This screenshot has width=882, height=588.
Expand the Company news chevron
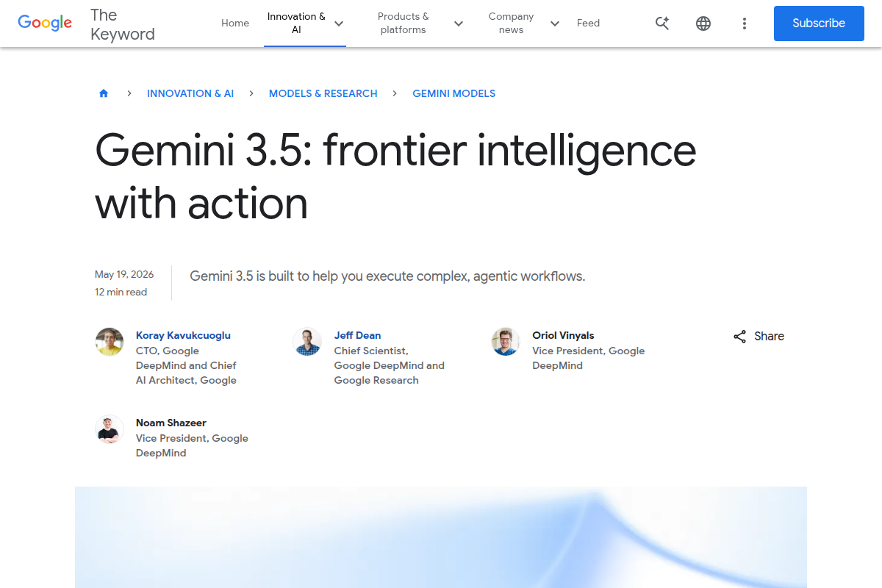(x=555, y=24)
